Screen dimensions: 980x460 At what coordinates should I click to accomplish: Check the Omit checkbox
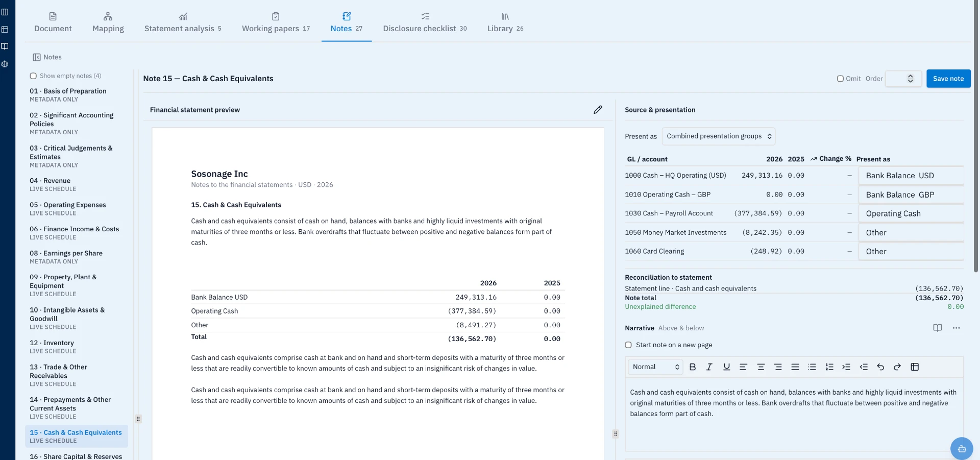coord(840,79)
